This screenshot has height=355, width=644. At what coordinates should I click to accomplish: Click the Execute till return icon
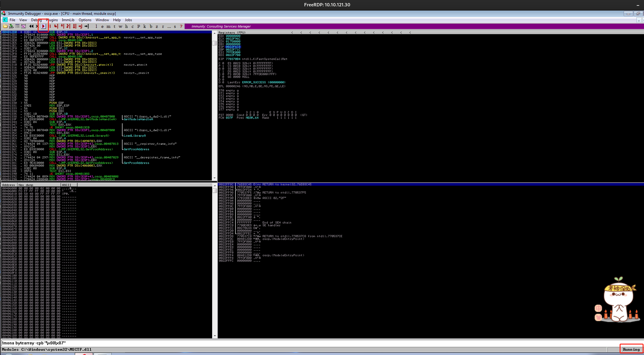(x=80, y=26)
